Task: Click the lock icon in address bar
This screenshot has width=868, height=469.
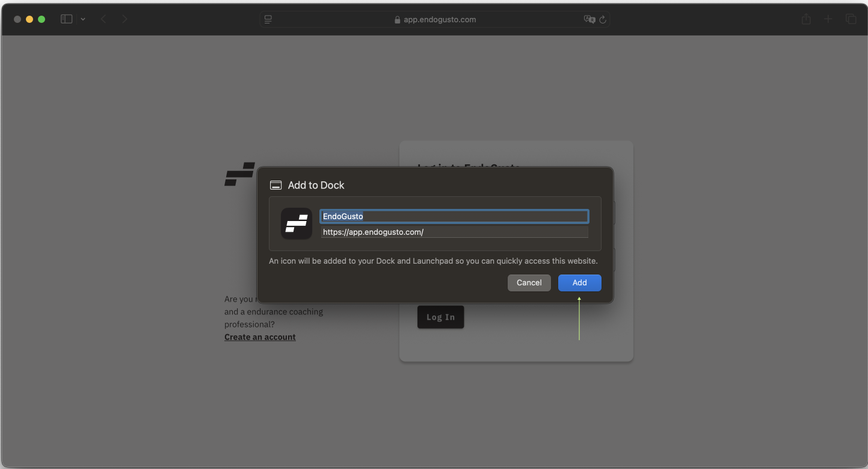Action: (x=397, y=20)
